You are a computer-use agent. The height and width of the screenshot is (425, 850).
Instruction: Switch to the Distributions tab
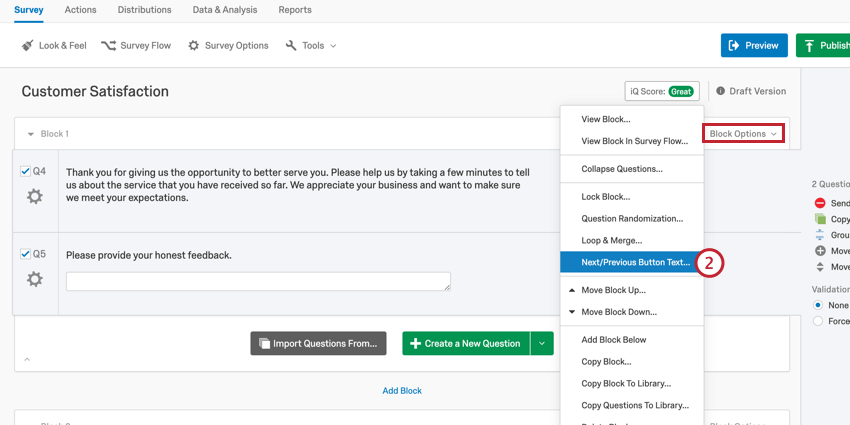[x=144, y=10]
